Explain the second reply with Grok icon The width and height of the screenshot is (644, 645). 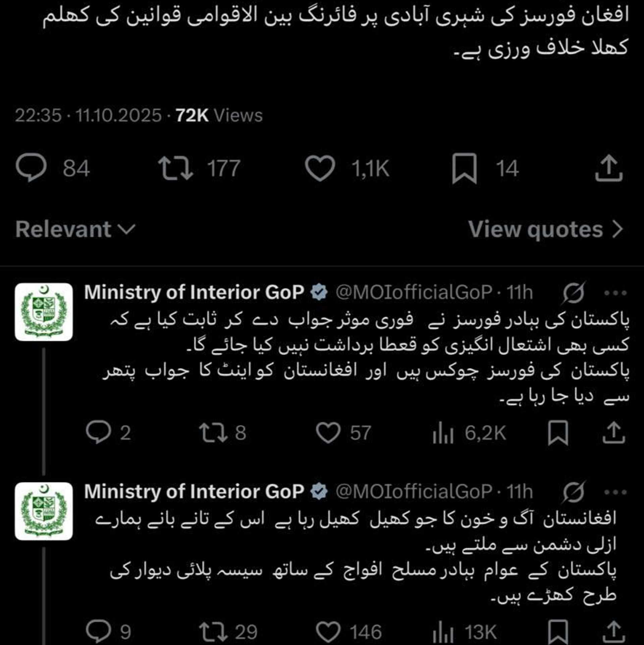point(574,492)
